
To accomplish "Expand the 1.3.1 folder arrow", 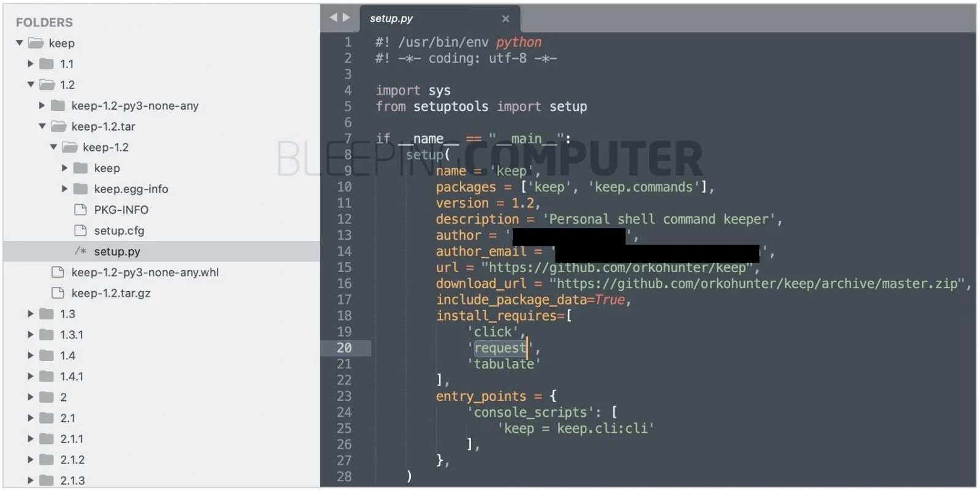I will point(31,335).
